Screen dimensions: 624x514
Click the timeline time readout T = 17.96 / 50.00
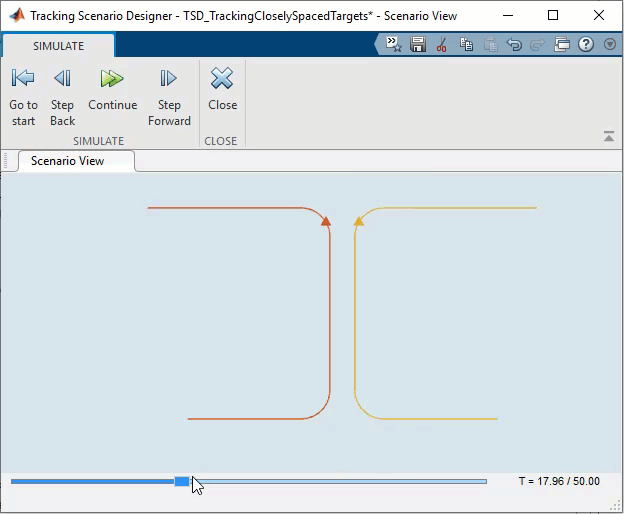click(559, 481)
